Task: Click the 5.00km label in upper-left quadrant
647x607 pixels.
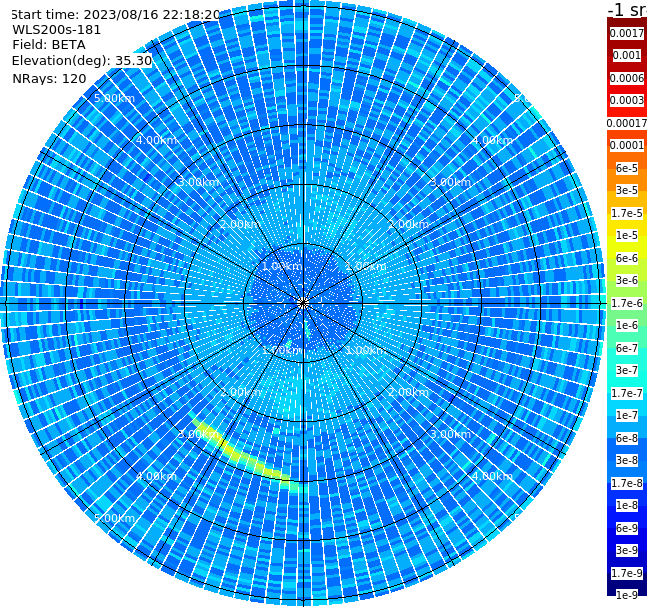Action: pos(114,98)
